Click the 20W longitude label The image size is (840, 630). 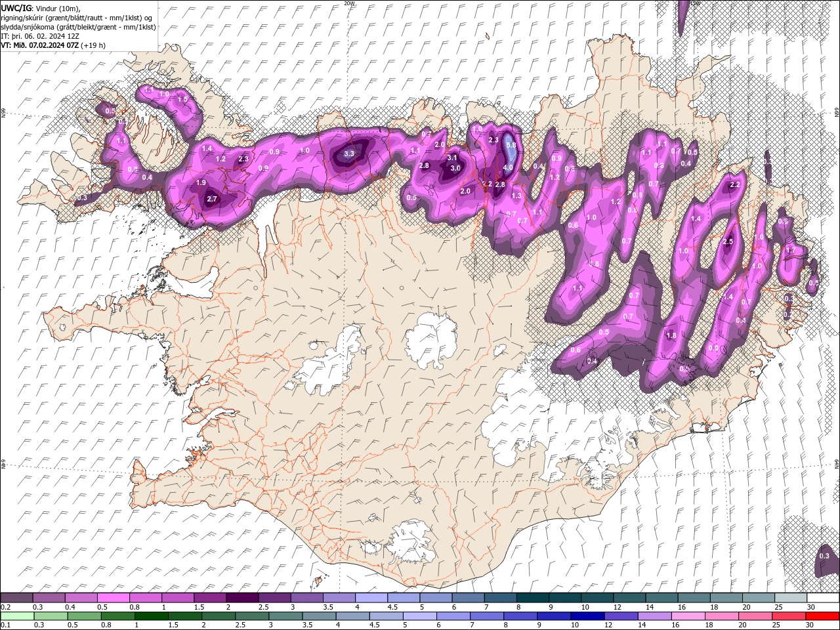click(349, 3)
